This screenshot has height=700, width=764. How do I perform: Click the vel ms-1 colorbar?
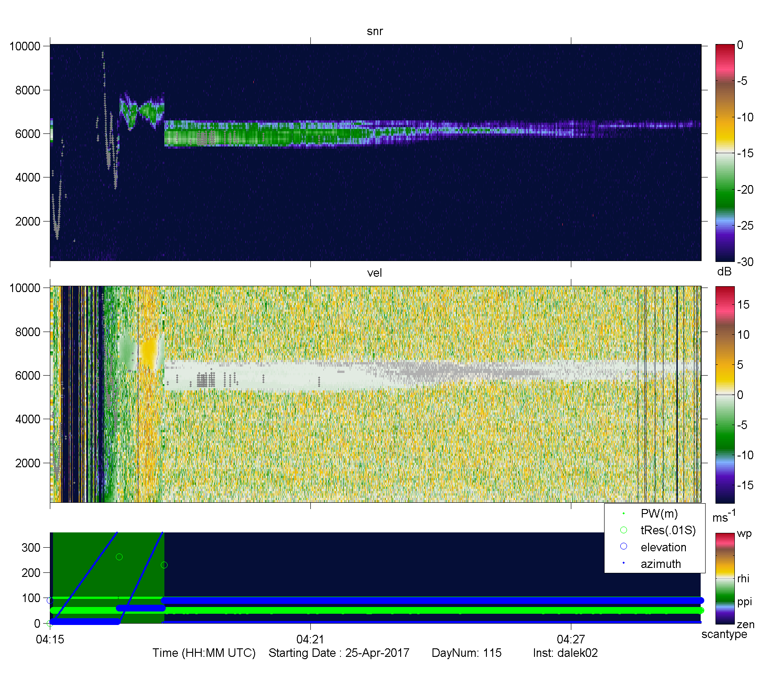725,394
